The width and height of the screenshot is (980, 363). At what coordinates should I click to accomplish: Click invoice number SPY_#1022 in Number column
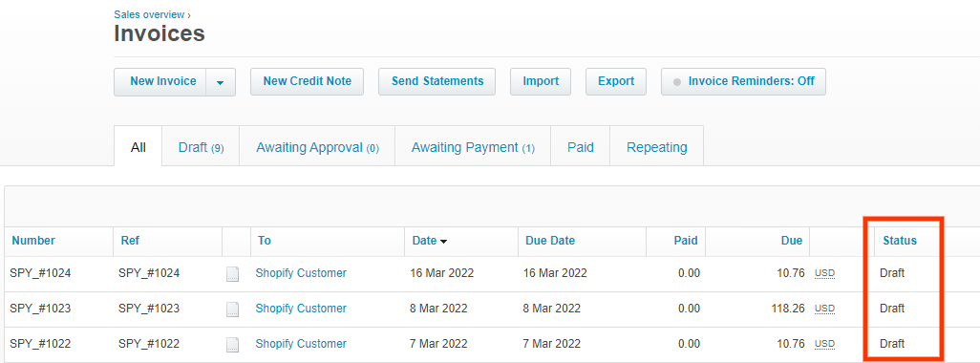coord(40,344)
